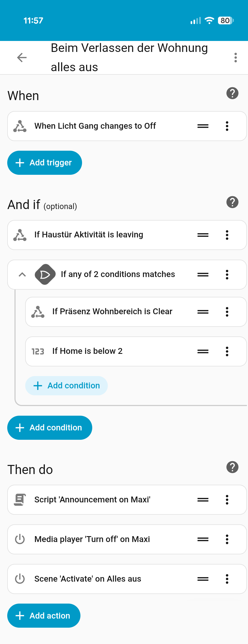The image size is (248, 644).
Task: Open options for Haustür Aktivität condition
Action: (x=227, y=235)
